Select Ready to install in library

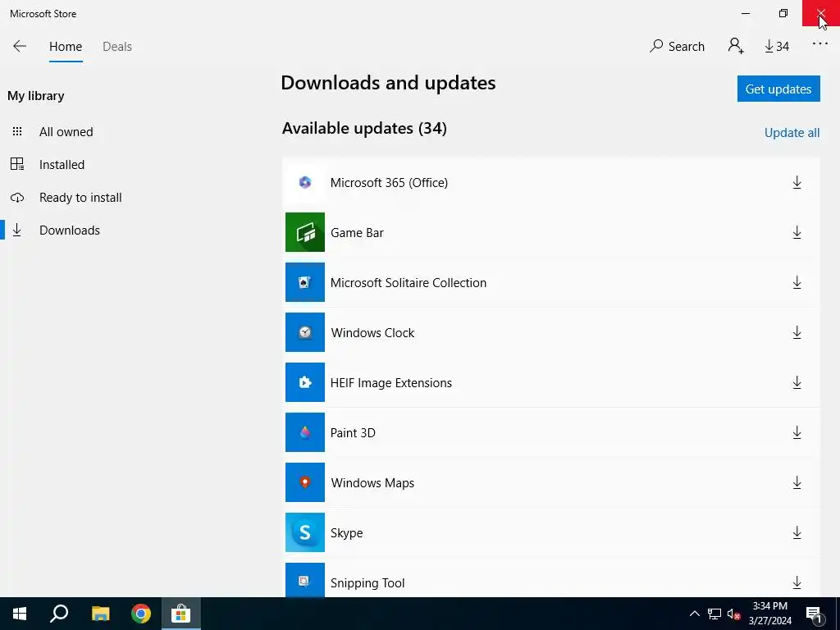click(x=80, y=198)
